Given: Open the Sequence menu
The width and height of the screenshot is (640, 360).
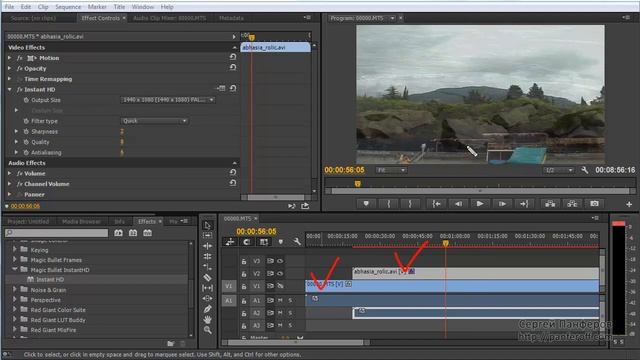Looking at the screenshot, I should click(68, 7).
